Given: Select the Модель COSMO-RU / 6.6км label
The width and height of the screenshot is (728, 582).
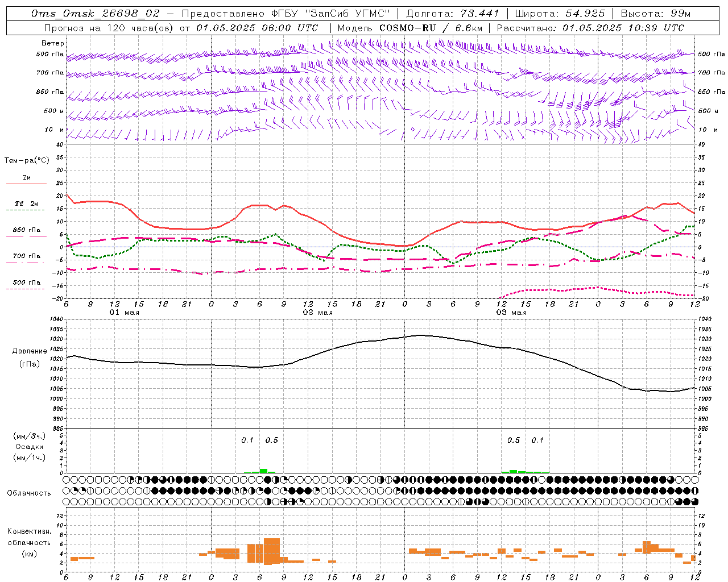Looking at the screenshot, I should click(x=409, y=28).
